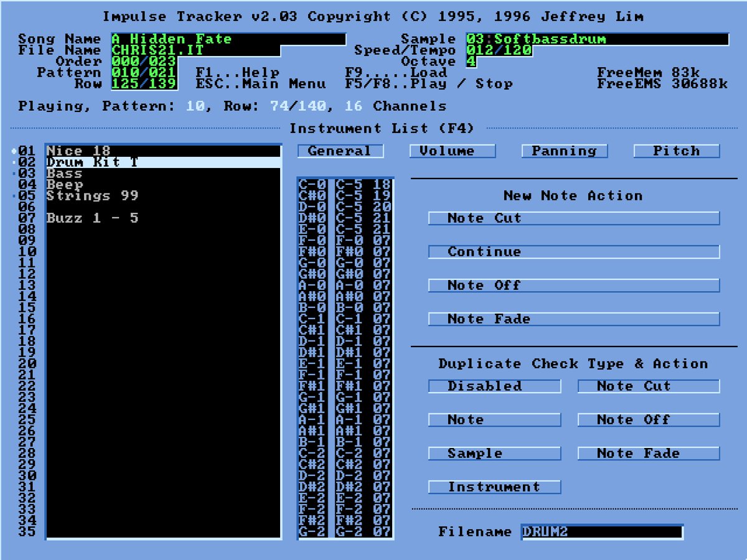Open the Panning tab
This screenshot has height=560, width=747.
[565, 151]
